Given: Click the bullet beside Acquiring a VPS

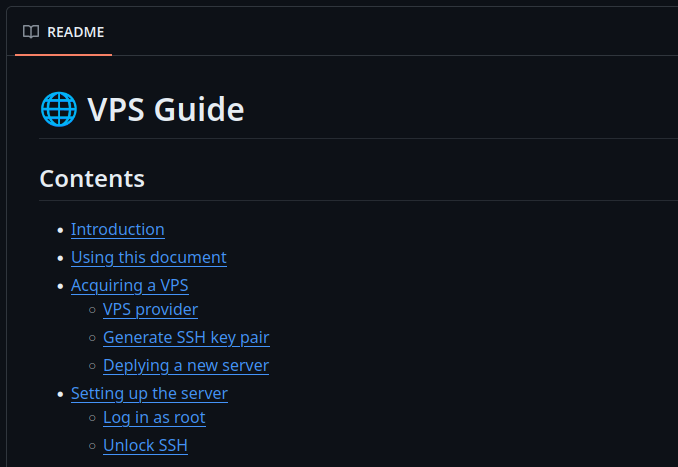Looking at the screenshot, I should 59,286.
